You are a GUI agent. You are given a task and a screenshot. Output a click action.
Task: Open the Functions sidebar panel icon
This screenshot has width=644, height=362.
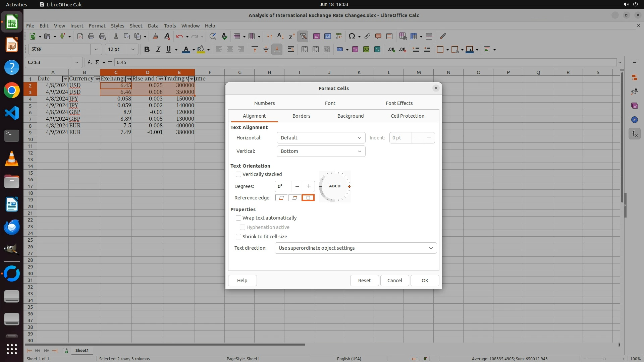[x=634, y=134]
